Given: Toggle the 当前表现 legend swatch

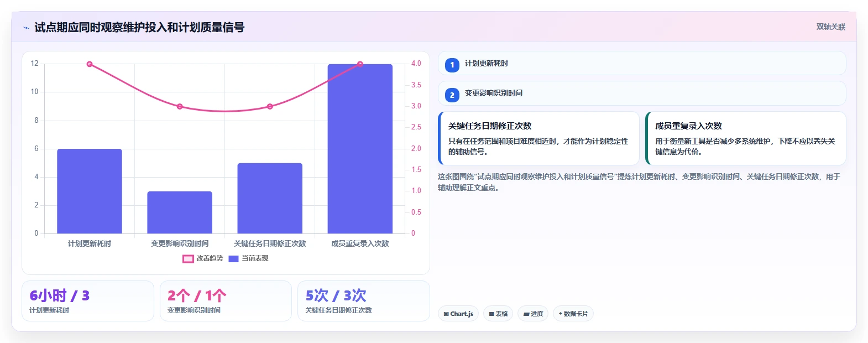Looking at the screenshot, I should (233, 258).
